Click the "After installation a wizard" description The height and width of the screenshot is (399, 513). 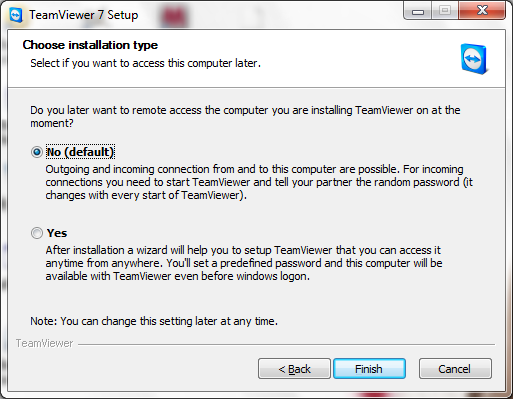pos(244,263)
